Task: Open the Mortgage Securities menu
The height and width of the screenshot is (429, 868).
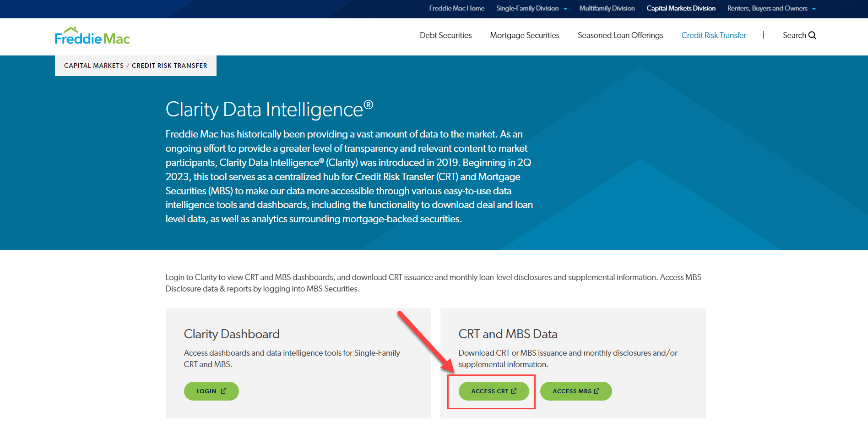Action: pos(525,35)
